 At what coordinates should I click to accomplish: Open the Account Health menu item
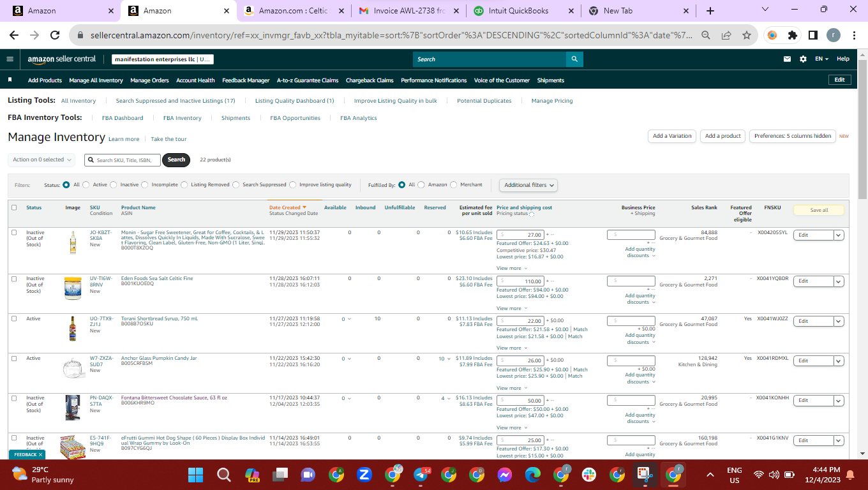coord(195,80)
